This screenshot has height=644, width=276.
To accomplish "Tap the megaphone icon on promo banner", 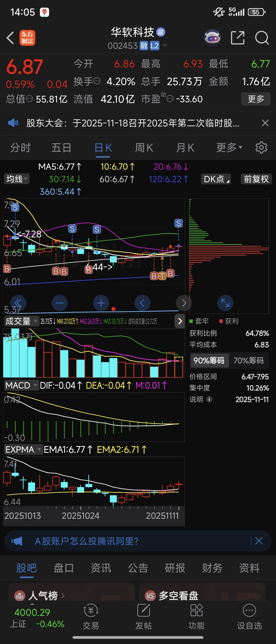I will coord(17,541).
